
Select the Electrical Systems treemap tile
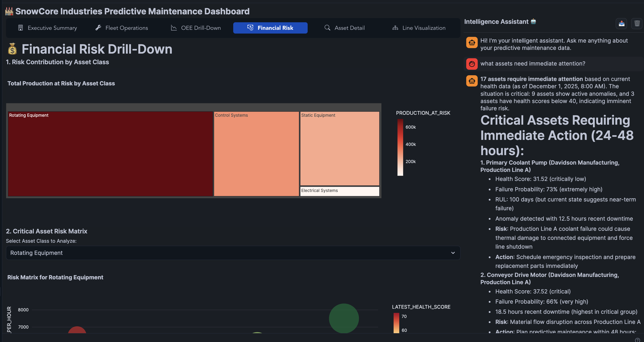click(x=339, y=191)
